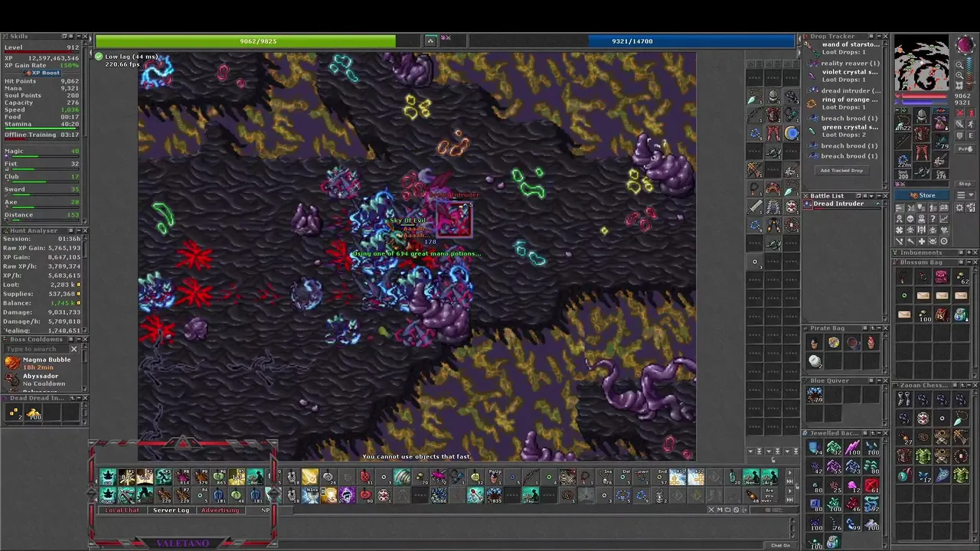Switch to Advertising chat tab
This screenshot has width=980, height=551.
tap(220, 510)
